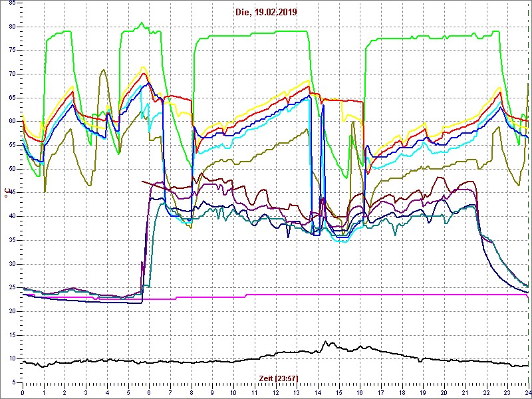
Task: Select the 45 value on the temperature axis
Action: click(x=11, y=193)
